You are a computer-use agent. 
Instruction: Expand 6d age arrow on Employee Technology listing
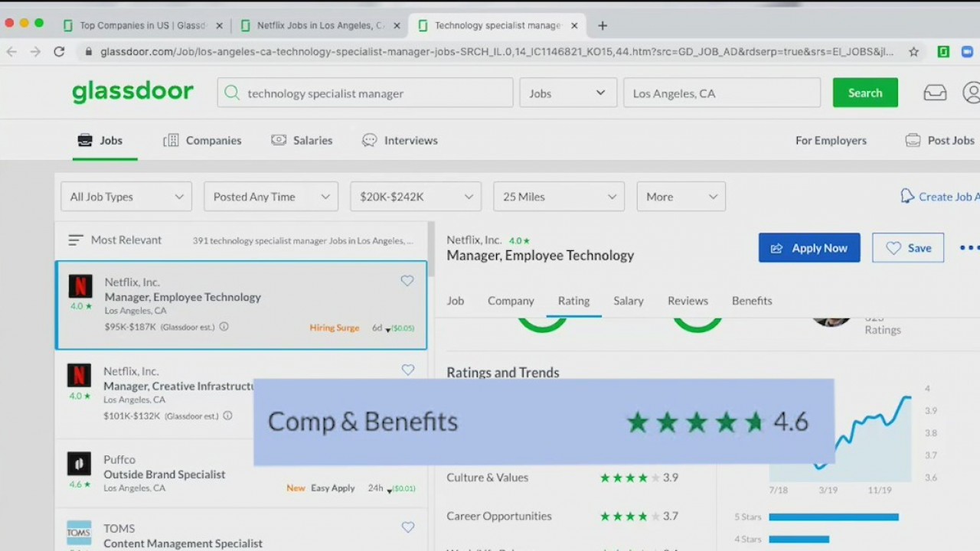[387, 329]
